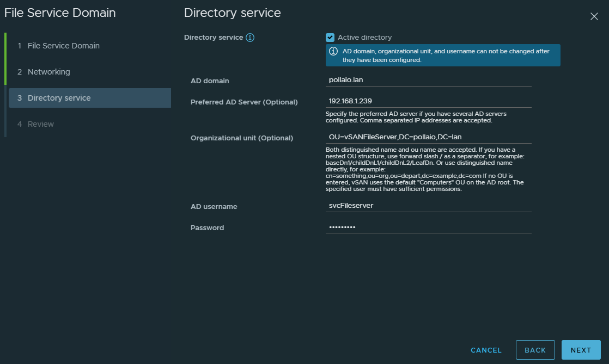Click the Preferred AD Server (Optional) label
This screenshot has width=609, height=364.
tap(244, 102)
